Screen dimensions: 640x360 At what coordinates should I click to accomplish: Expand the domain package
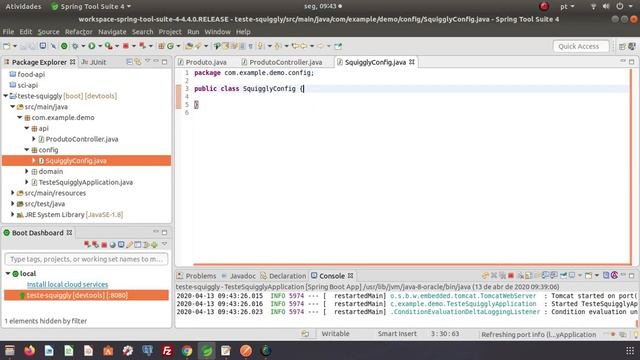click(x=27, y=171)
